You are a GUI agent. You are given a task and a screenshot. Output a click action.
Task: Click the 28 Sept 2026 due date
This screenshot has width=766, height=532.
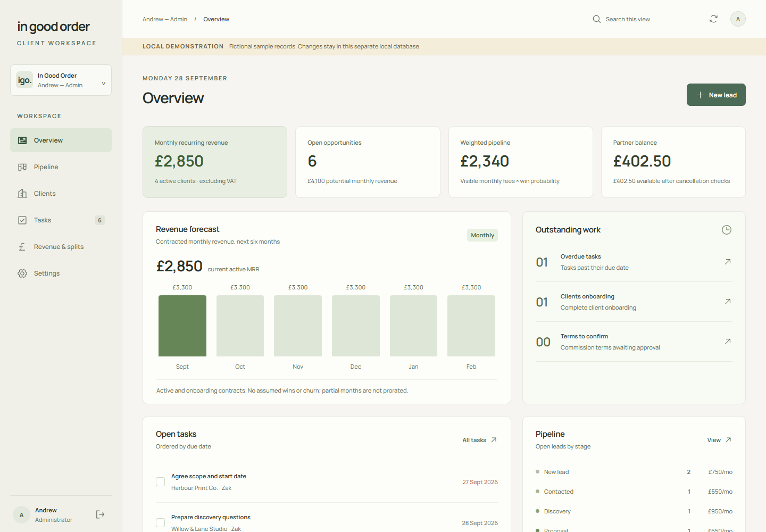(480, 523)
